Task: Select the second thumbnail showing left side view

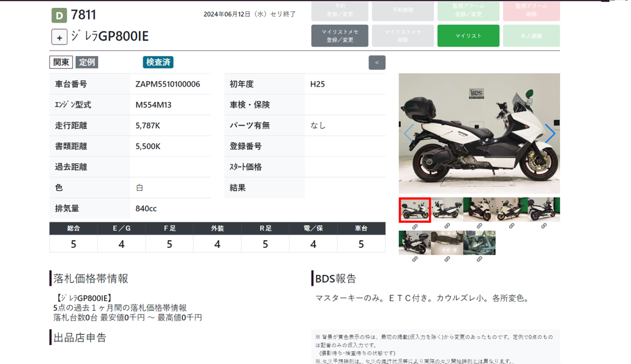Action: point(447,210)
